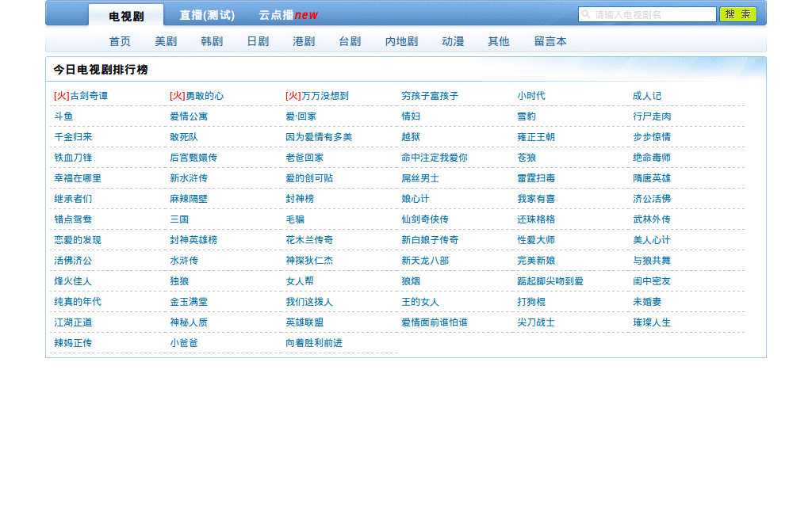Open 璀璨人生 series link
Image resolution: width=812 pixels, height=511 pixels.
(652, 322)
